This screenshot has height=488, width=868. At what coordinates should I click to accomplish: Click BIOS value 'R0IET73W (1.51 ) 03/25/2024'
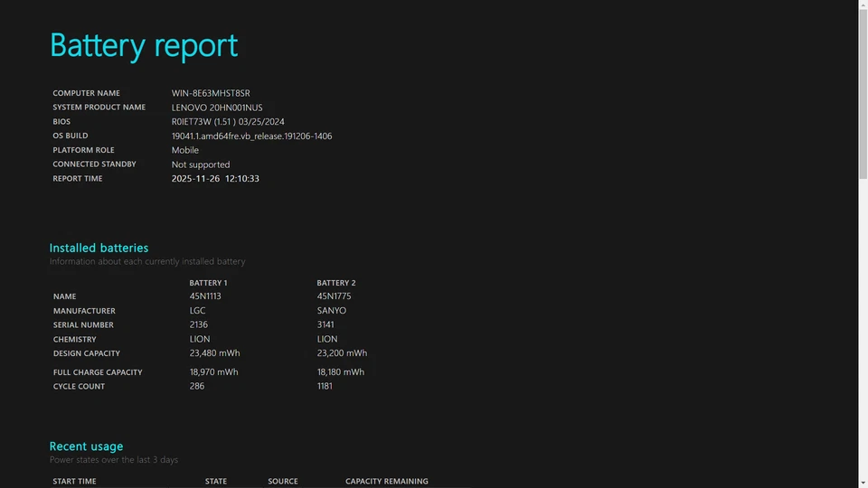tap(228, 122)
